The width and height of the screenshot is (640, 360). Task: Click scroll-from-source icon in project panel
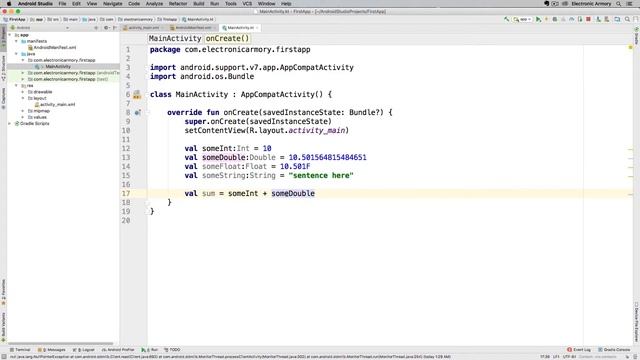(96, 28)
